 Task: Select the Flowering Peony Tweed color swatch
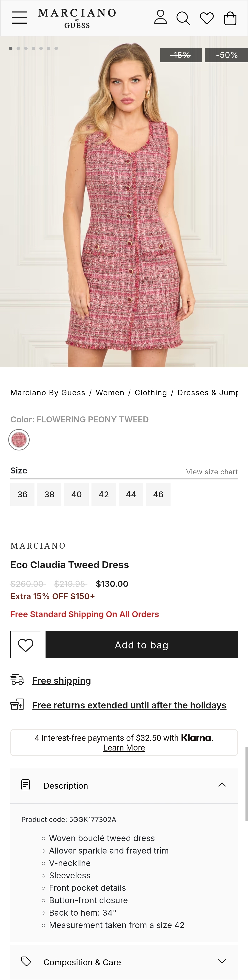click(x=19, y=440)
